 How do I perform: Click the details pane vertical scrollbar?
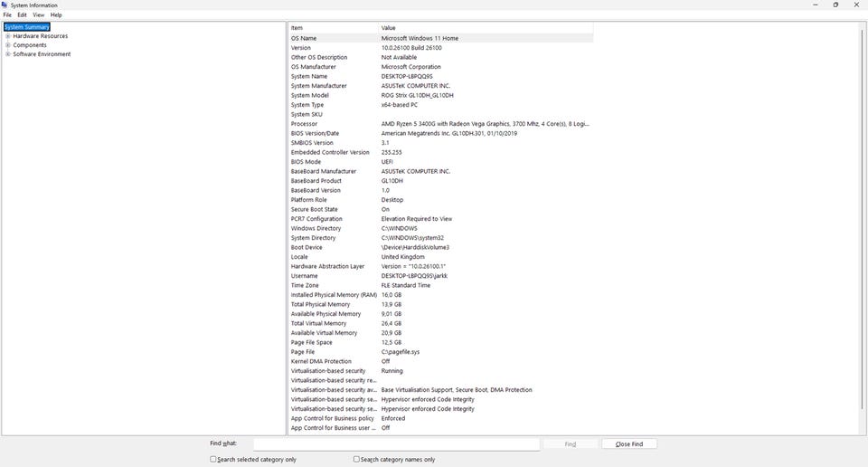pyautogui.click(x=863, y=219)
